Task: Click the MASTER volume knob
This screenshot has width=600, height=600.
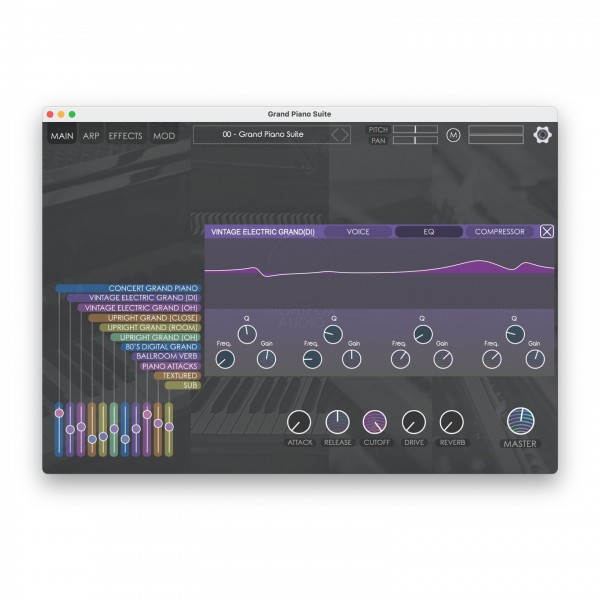Action: (520, 421)
